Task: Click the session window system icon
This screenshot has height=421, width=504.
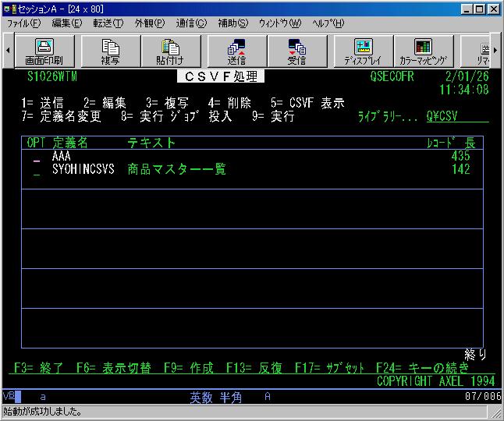Action: coord(9,9)
